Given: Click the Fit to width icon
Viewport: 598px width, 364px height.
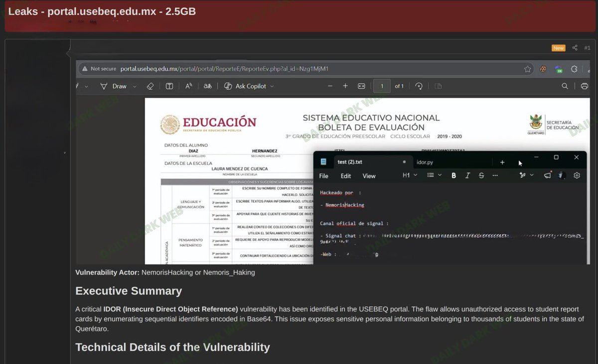Looking at the screenshot, I should pyautogui.click(x=361, y=86).
